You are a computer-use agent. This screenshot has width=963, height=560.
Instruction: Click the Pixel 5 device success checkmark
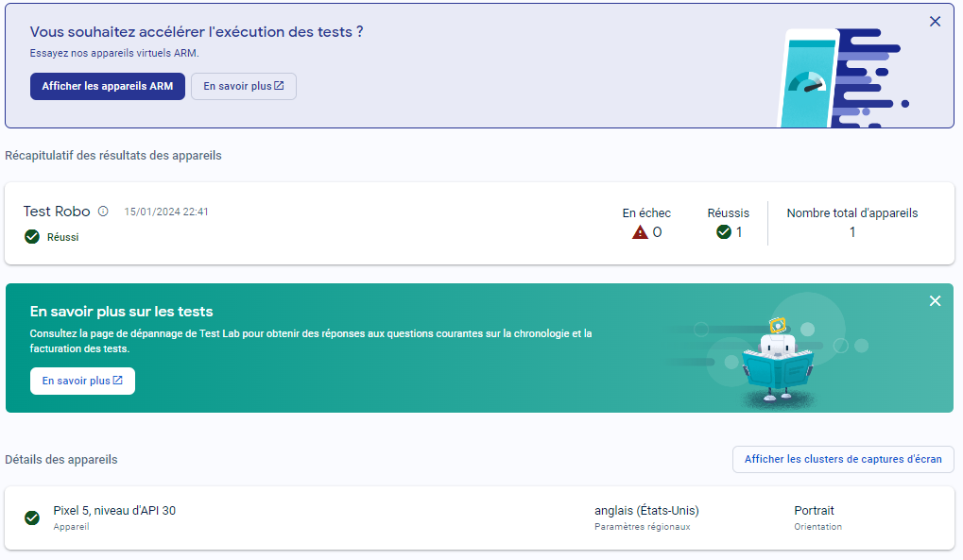[32, 518]
